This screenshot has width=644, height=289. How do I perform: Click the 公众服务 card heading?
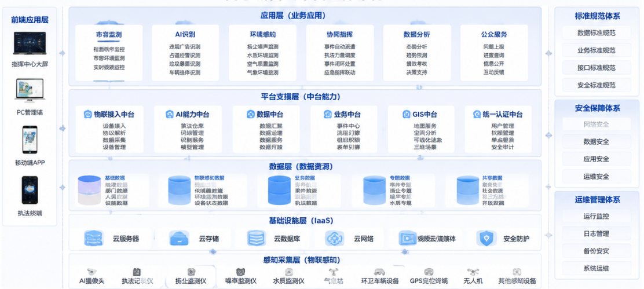494,35
